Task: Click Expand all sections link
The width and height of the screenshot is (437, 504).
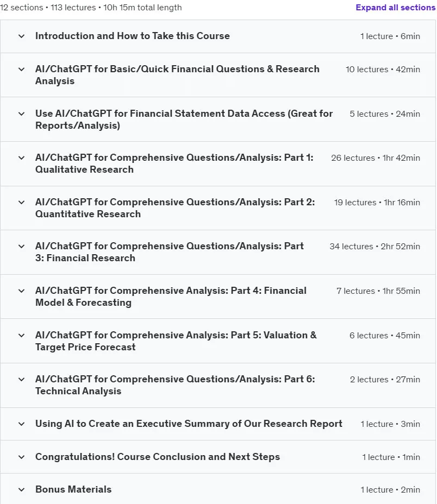Action: 396,8
